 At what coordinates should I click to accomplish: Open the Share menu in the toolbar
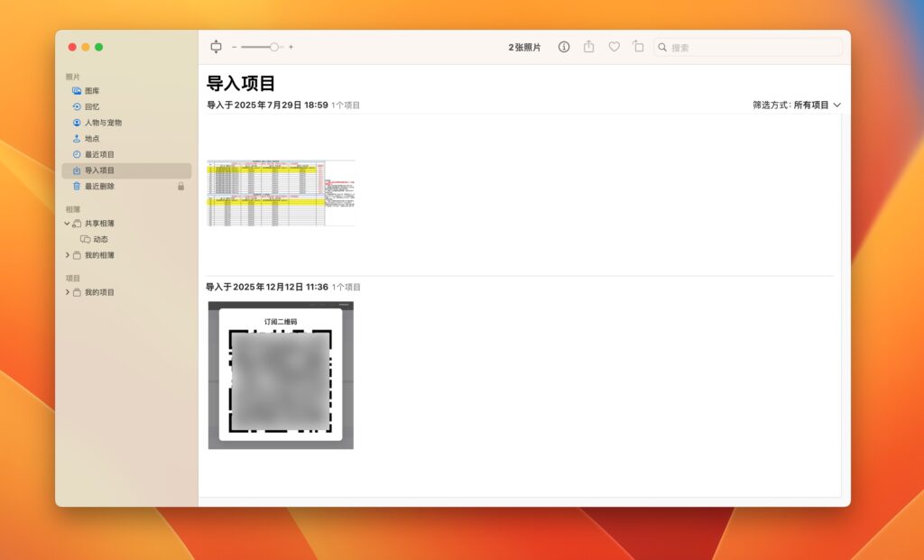pos(588,46)
